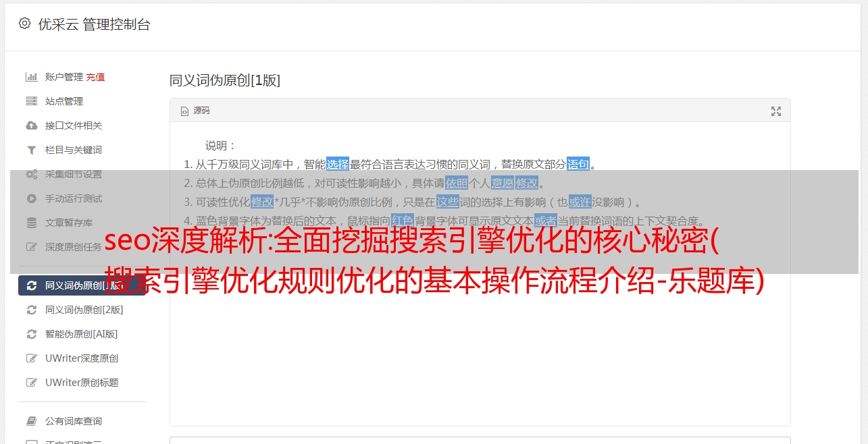868x444 pixels.
Task: Click the play circle icon for 手动运行测试
Action: pos(31,198)
